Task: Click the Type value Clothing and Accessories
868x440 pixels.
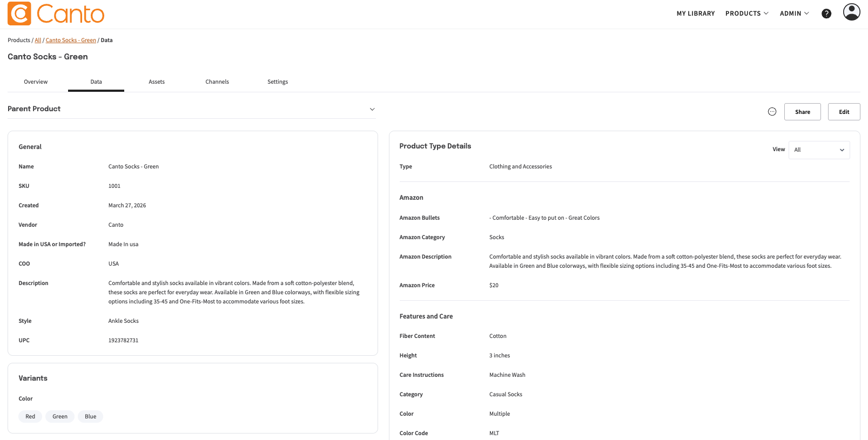Action: [521, 167]
